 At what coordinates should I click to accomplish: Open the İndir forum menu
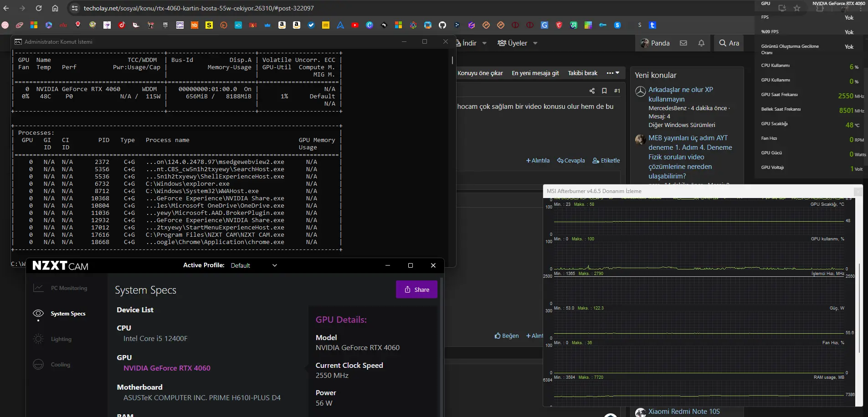467,43
